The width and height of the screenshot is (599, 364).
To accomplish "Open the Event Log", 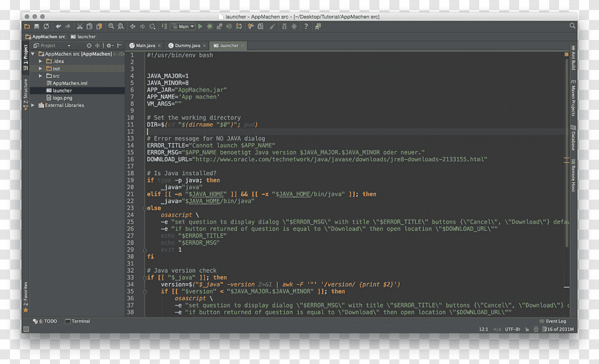I will pyautogui.click(x=553, y=321).
